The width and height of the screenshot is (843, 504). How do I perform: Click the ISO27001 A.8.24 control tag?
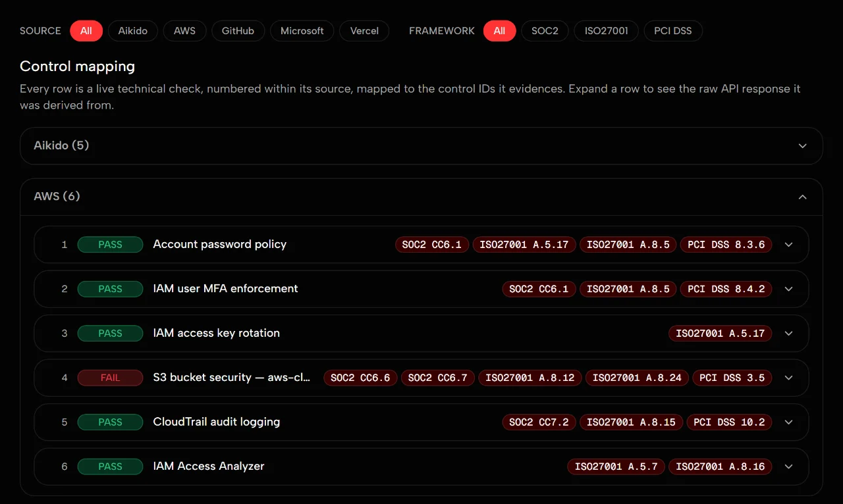(x=637, y=378)
